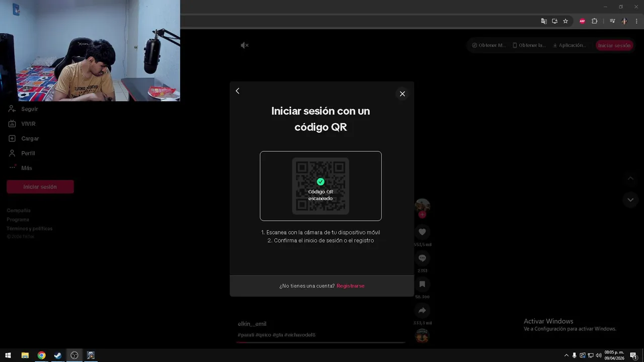644x362 pixels.
Task: Open the Windows notification center
Action: [x=633, y=355]
